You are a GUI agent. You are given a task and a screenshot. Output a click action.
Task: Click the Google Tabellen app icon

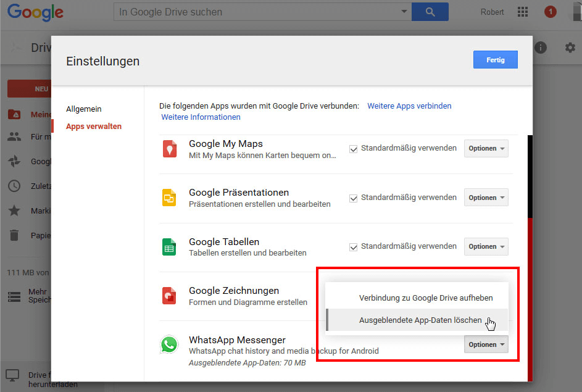coord(170,247)
